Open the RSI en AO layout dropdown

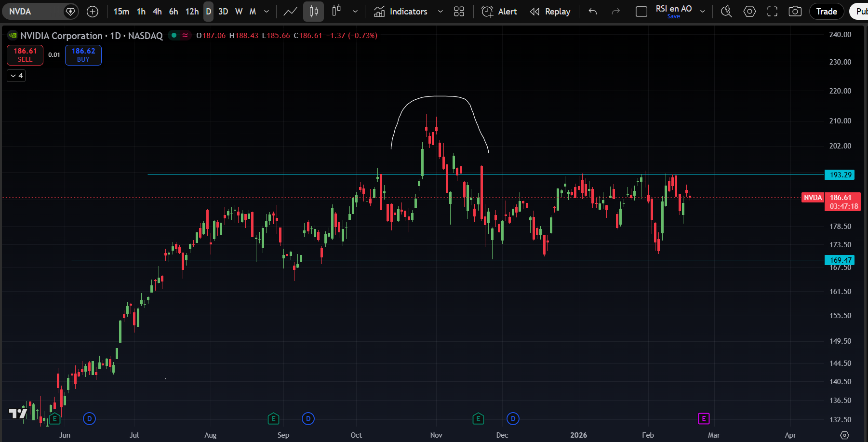point(703,12)
